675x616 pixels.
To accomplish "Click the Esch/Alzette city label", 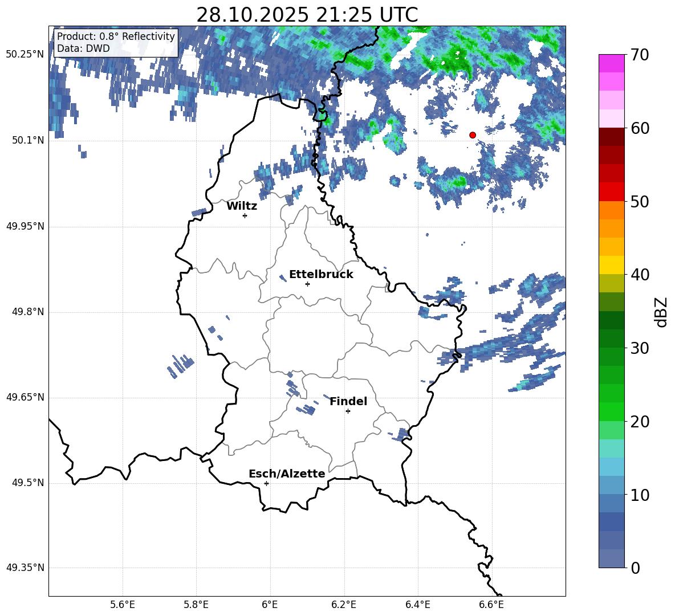I will click(x=287, y=474).
